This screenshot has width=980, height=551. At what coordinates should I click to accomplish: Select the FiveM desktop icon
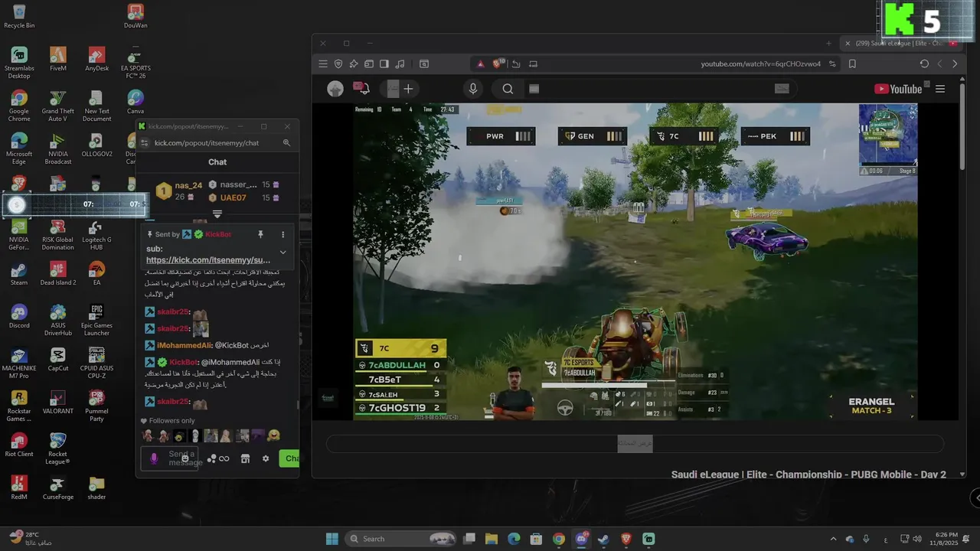[x=58, y=59]
